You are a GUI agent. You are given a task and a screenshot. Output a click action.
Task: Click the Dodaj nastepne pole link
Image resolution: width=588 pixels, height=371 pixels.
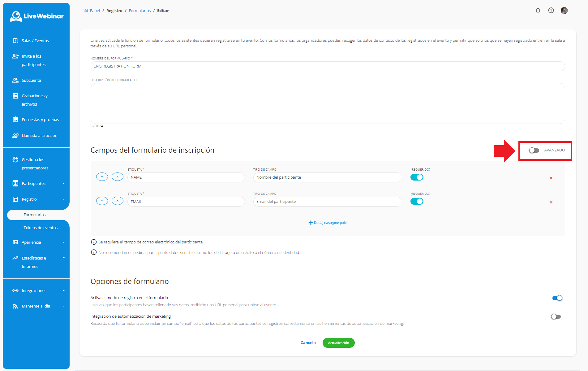pyautogui.click(x=328, y=223)
